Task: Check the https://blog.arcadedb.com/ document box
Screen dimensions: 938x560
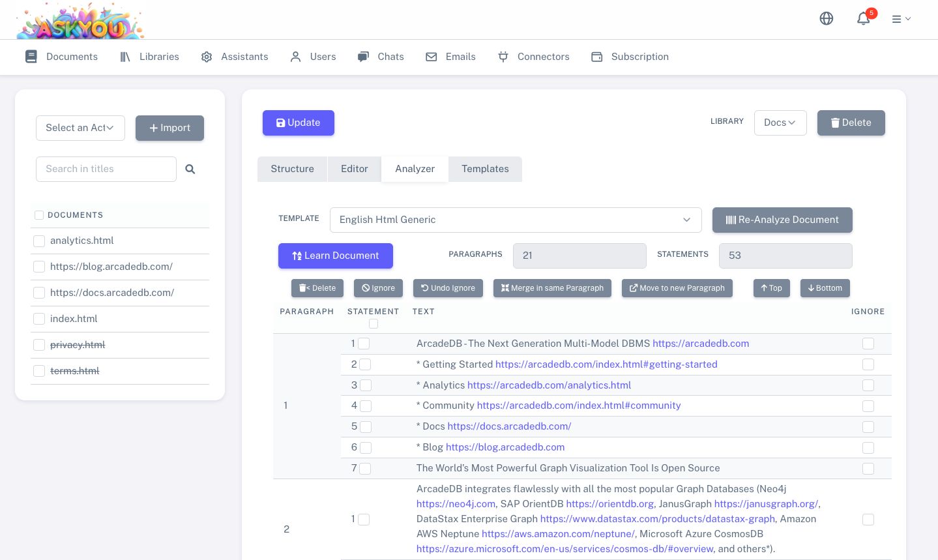Action: (39, 267)
